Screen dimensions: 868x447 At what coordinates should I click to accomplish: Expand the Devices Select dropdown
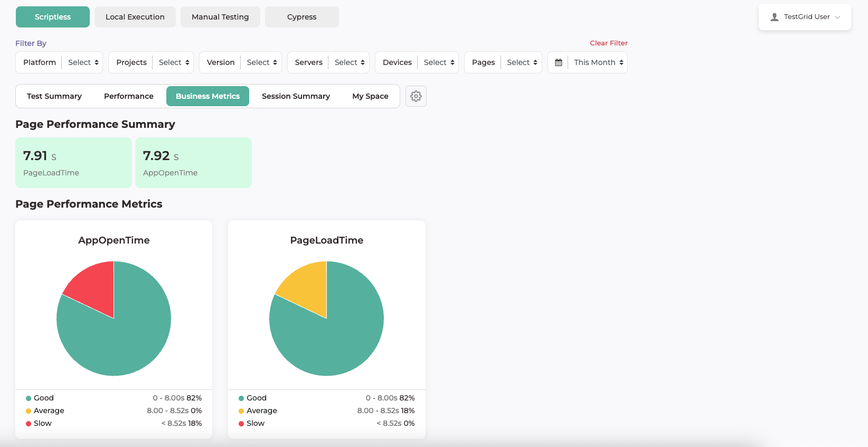click(x=439, y=62)
